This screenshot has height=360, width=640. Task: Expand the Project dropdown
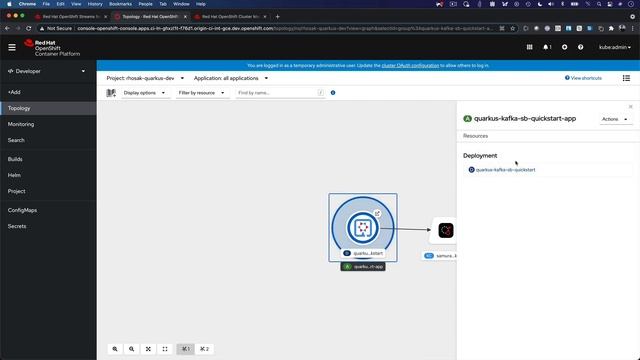[x=145, y=78]
